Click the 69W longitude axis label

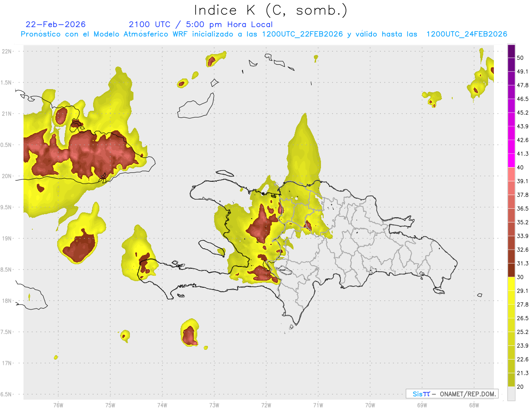pos(422,405)
